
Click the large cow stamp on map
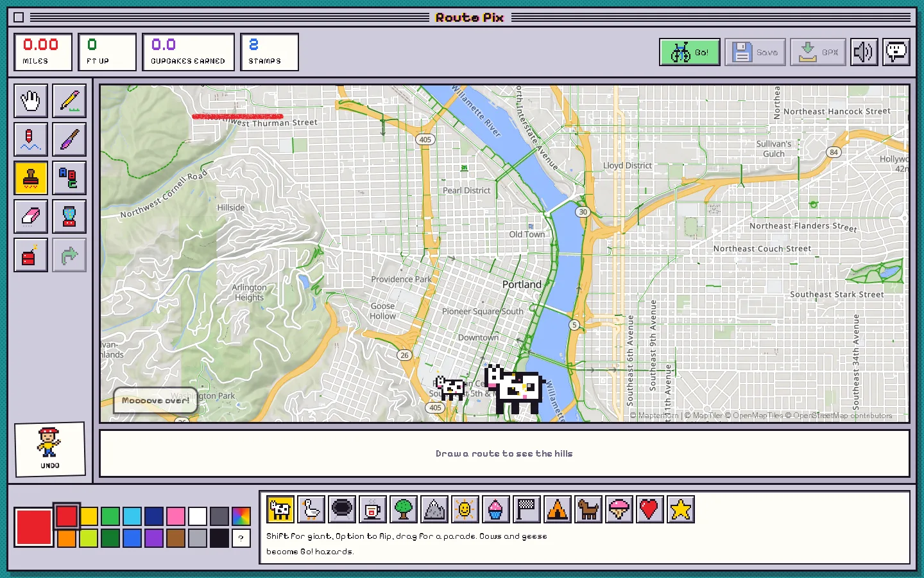[x=515, y=389]
